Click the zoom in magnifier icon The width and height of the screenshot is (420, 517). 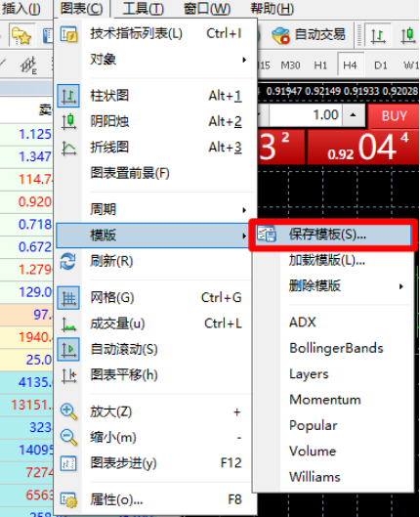68,411
